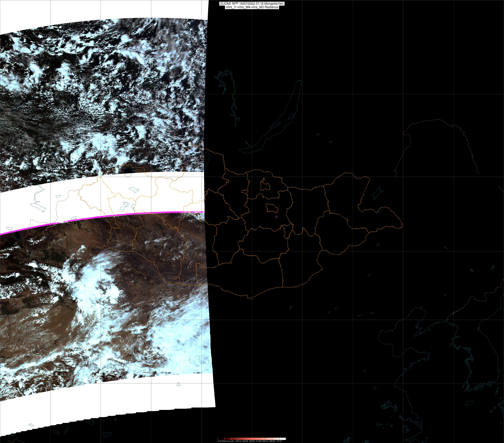504x443 pixels.
Task: Click the white end of the radiance colorbar
Action: coord(284,439)
